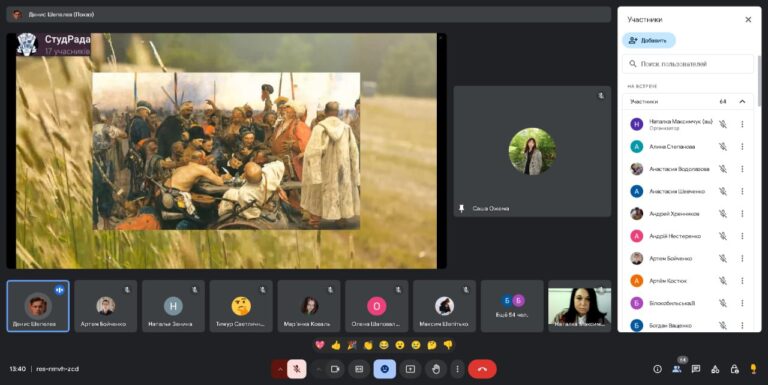Click the yellow icon at bar's right end
The width and height of the screenshot is (768, 385).
pyautogui.click(x=753, y=369)
